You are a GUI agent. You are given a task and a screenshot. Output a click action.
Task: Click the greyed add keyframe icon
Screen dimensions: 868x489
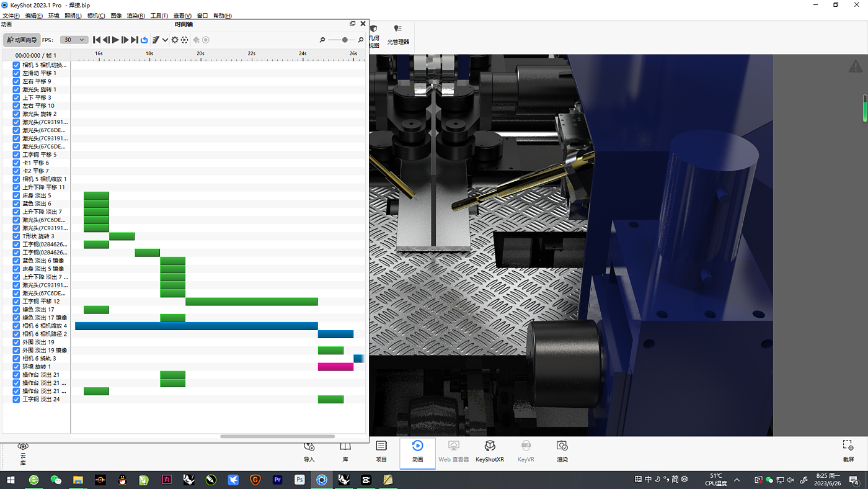tap(197, 40)
